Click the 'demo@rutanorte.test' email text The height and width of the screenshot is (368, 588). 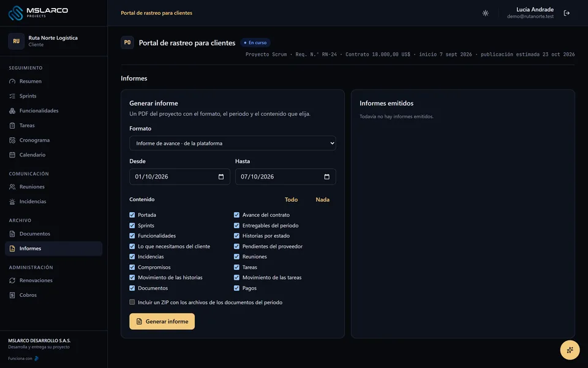click(530, 17)
